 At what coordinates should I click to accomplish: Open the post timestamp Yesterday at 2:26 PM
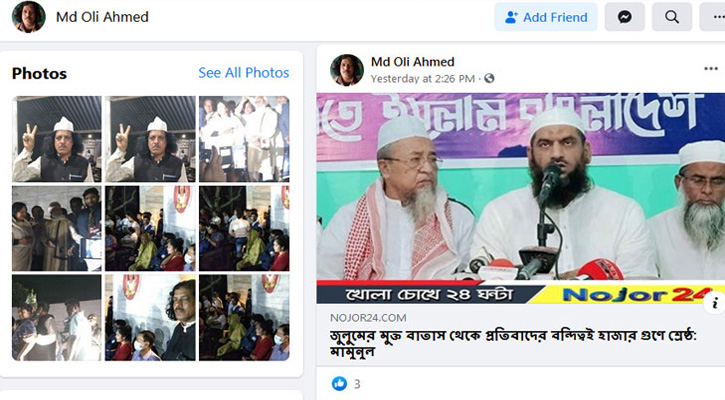click(423, 79)
